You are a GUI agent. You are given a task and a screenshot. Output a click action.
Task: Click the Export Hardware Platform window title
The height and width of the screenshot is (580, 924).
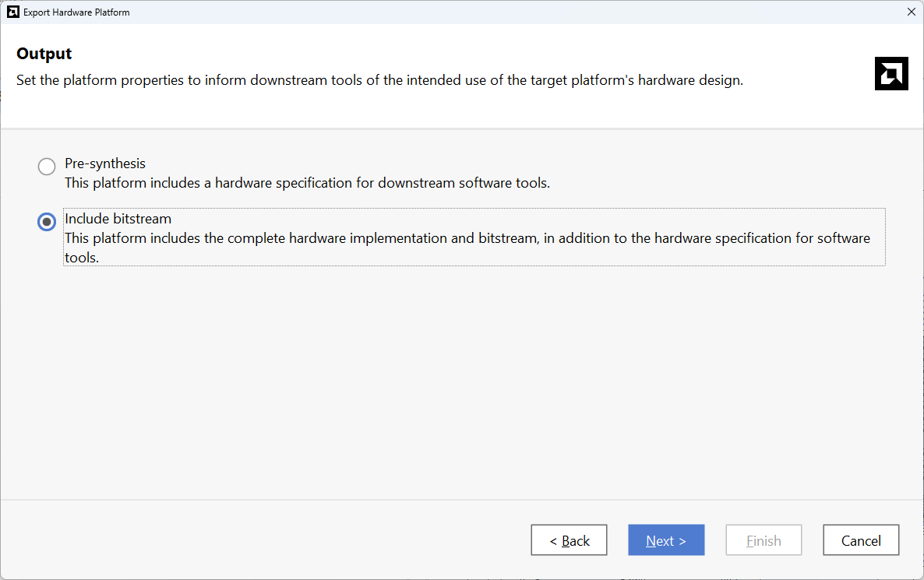coord(76,12)
